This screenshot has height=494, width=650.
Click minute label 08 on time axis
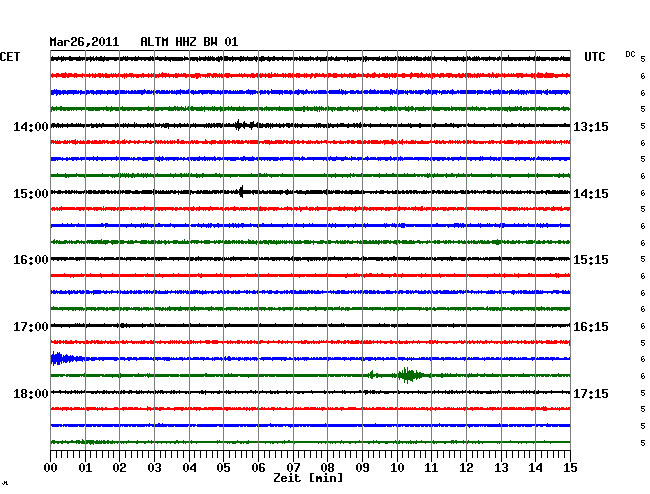click(327, 468)
